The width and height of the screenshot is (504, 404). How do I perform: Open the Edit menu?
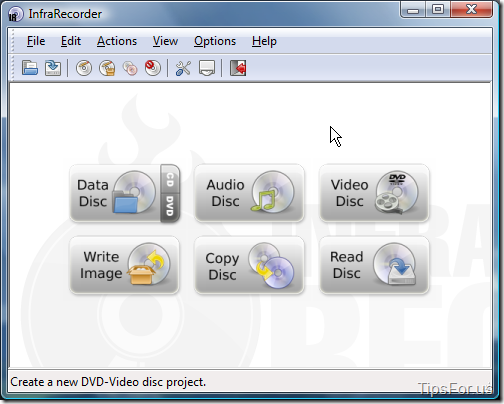click(71, 41)
